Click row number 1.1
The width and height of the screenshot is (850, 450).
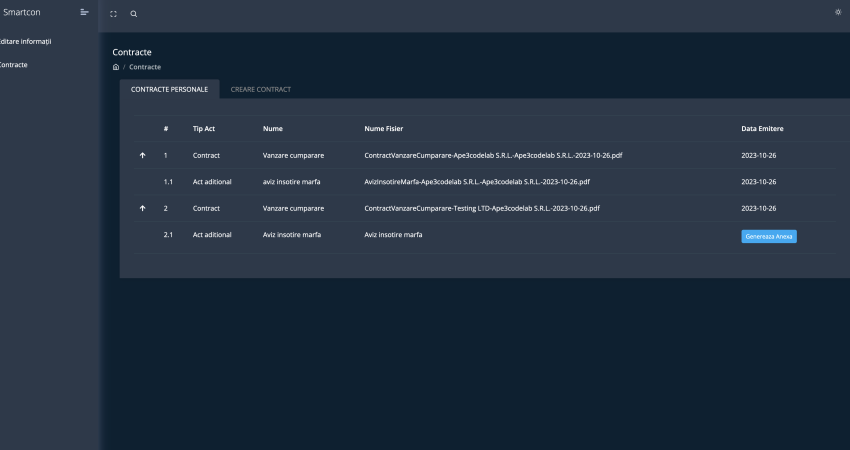[x=168, y=182]
